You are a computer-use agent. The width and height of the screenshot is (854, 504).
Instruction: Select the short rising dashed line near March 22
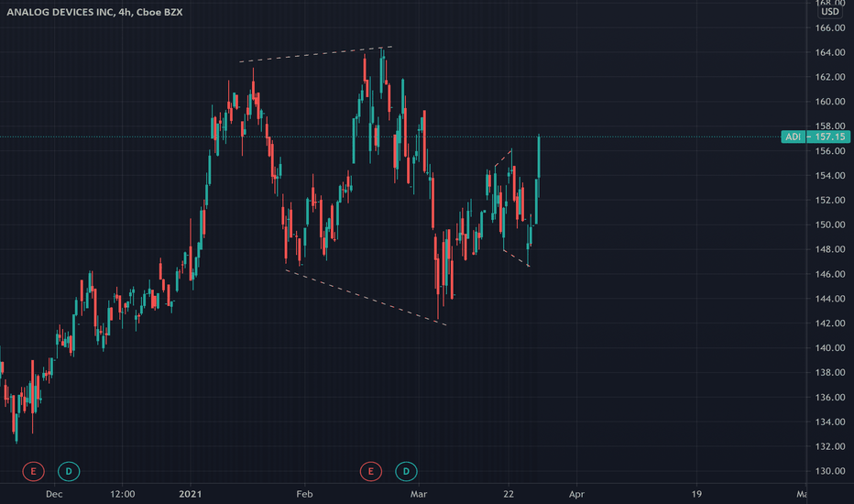click(503, 158)
